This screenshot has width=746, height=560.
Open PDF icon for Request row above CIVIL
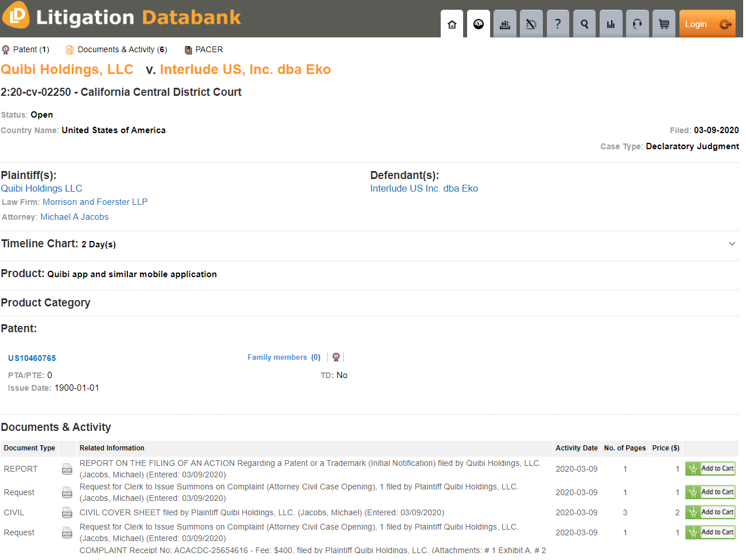pyautogui.click(x=67, y=492)
